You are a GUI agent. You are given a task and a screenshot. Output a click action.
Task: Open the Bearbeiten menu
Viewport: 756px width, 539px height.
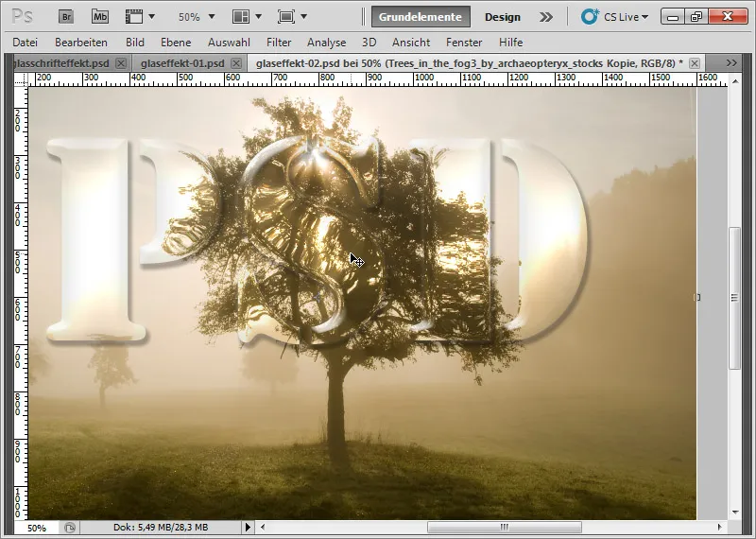(x=81, y=43)
